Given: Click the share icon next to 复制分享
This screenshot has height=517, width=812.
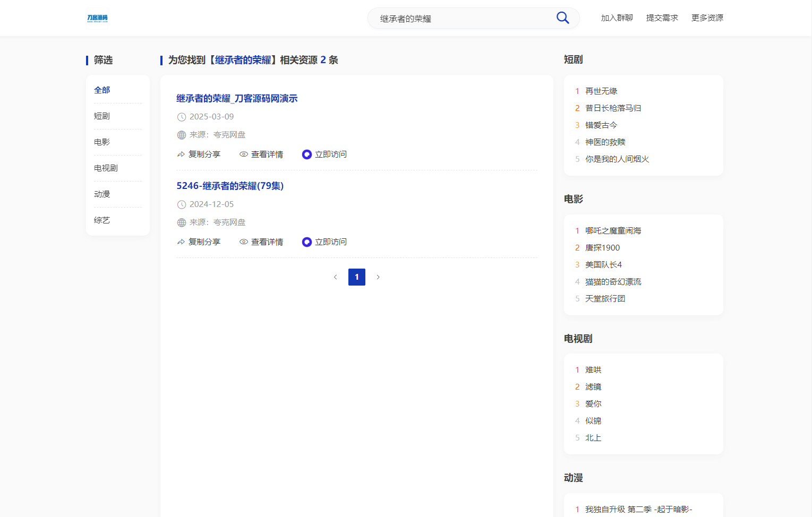Looking at the screenshot, I should coord(181,154).
